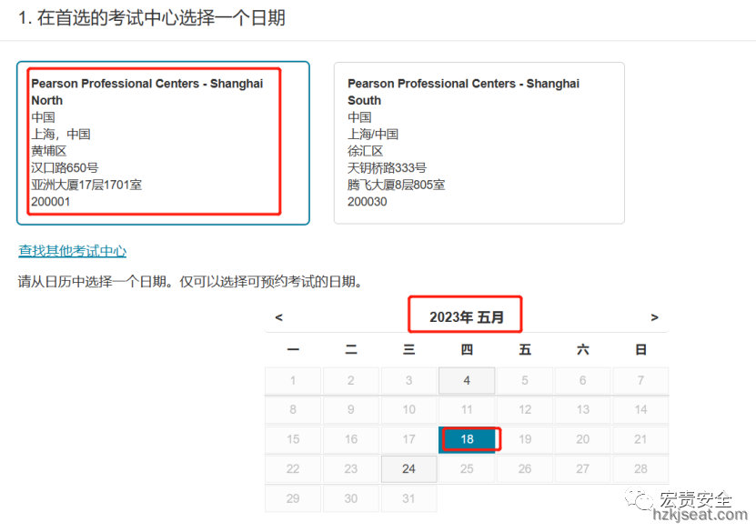Screen dimensions: 756x532
Task: Click disabled date 1 in calendar
Action: [x=293, y=380]
